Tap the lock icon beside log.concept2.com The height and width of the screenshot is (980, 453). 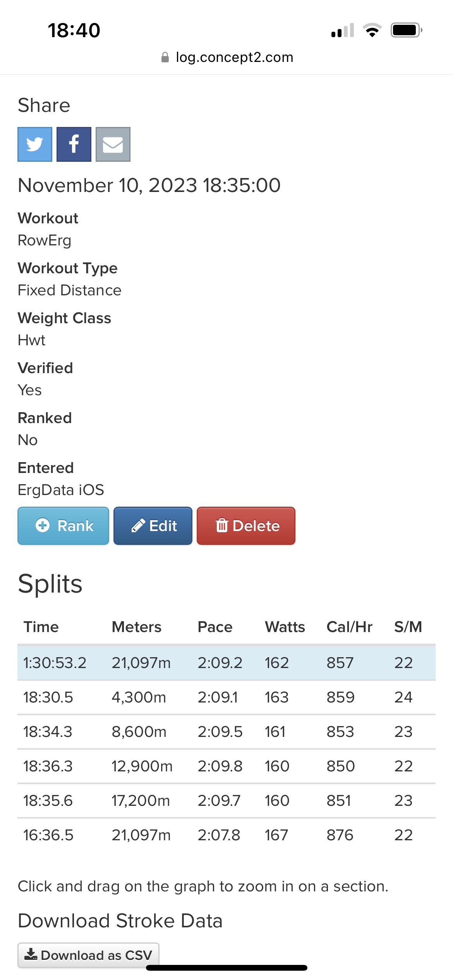coord(165,57)
